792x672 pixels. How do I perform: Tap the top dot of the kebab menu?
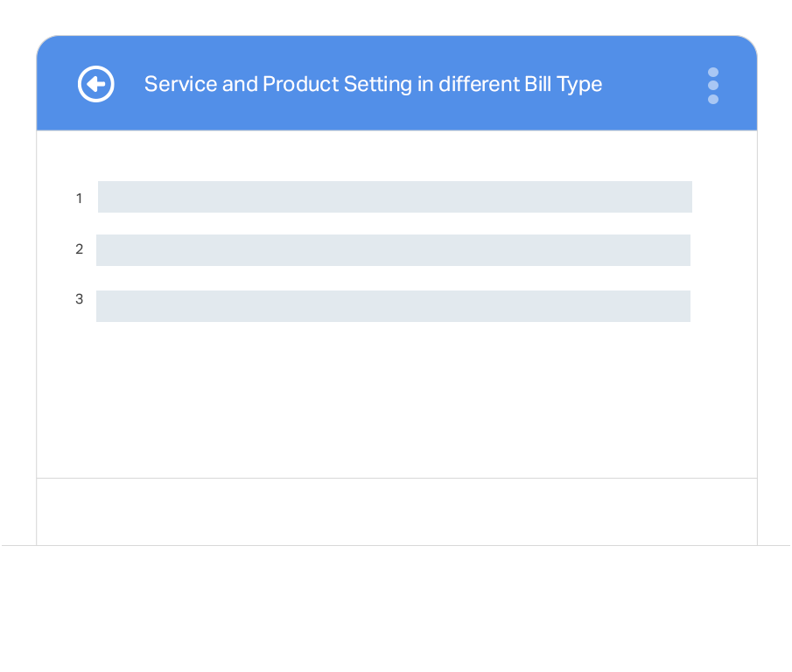coord(712,73)
